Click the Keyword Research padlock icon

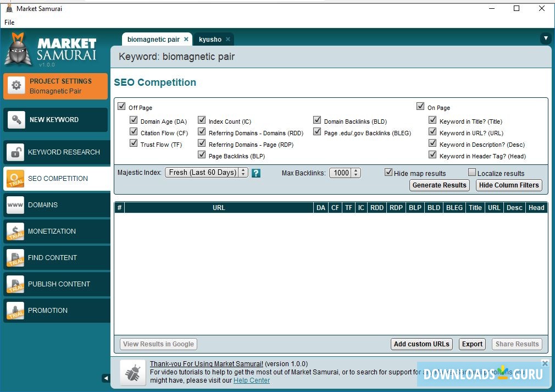15,152
